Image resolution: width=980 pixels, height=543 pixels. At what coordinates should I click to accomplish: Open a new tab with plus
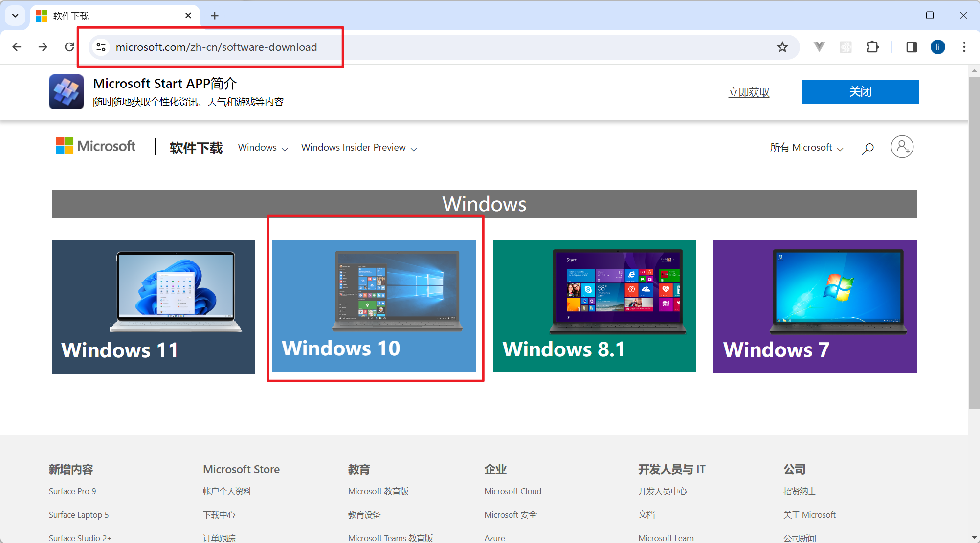215,16
